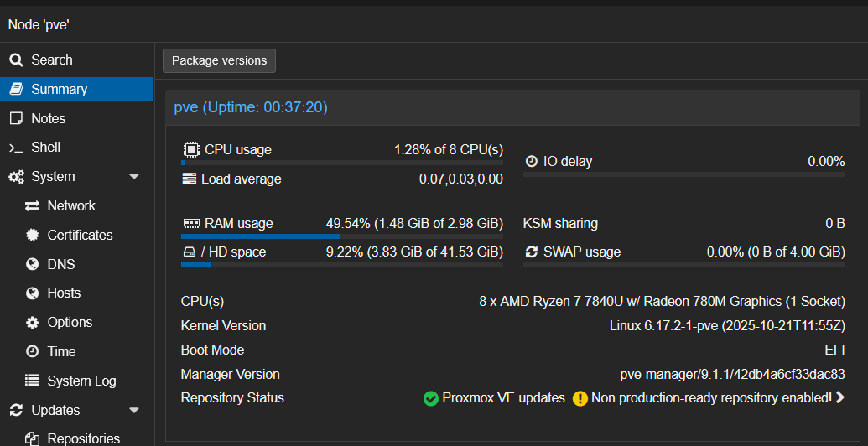The width and height of the screenshot is (868, 446).
Task: Expand repository status warning chevron
Action: pyautogui.click(x=840, y=397)
